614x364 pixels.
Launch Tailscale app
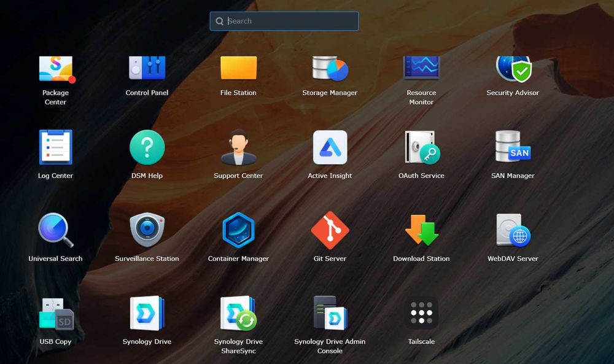point(421,312)
